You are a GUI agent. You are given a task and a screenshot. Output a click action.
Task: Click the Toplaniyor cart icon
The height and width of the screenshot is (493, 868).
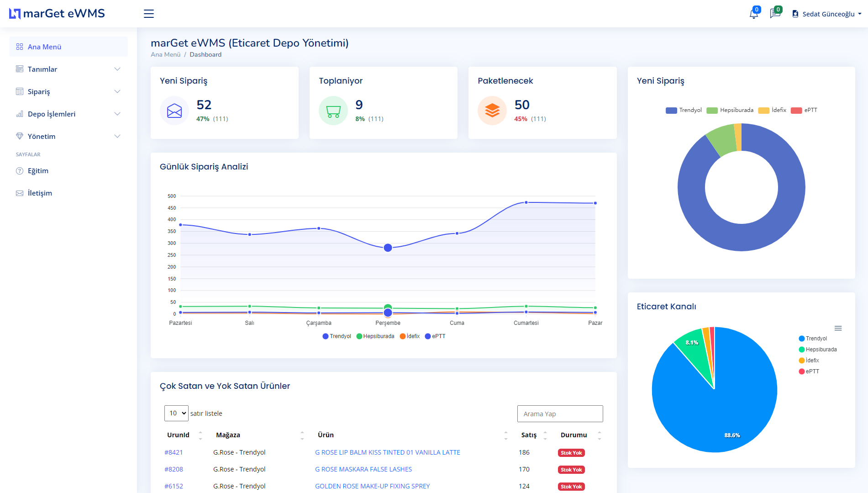[x=333, y=111]
